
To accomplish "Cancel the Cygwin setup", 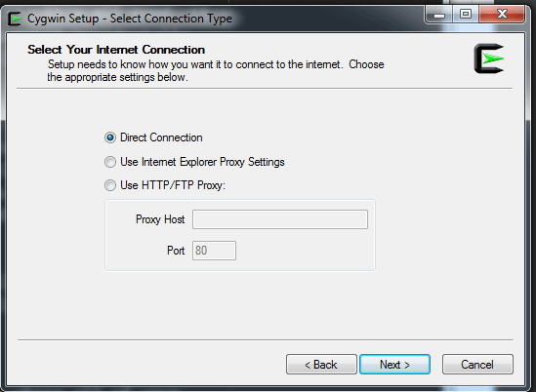I will pos(477,365).
